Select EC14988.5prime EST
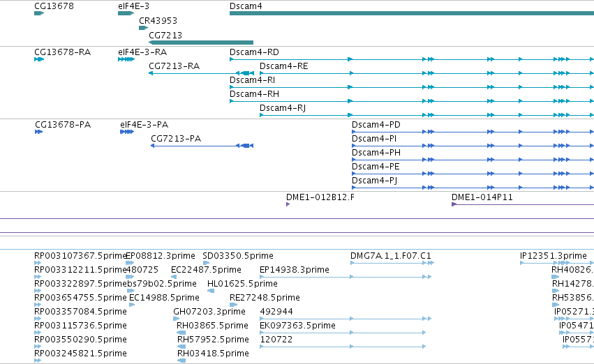594x364 pixels. pos(164,298)
